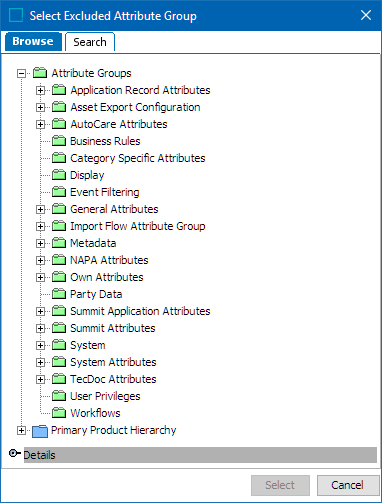Click User Privileges folder icon
Viewport: 382px width, 503px height.
(x=59, y=396)
